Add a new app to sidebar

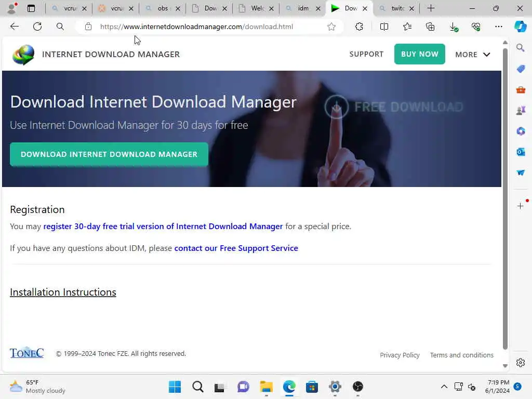520,206
